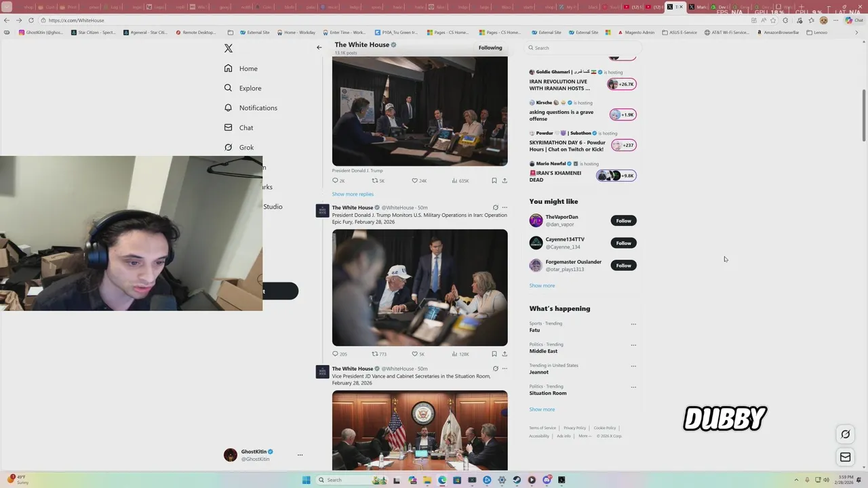Screen dimensions: 868x488
Task: Click the X logo icon
Action: tap(229, 48)
